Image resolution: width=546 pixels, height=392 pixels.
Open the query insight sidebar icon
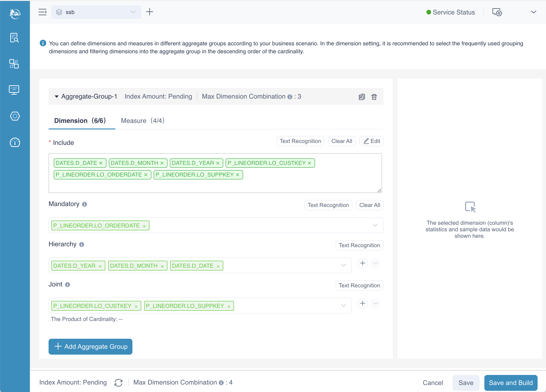[x=14, y=38]
